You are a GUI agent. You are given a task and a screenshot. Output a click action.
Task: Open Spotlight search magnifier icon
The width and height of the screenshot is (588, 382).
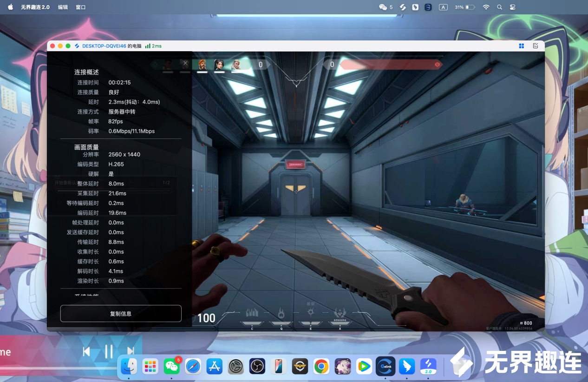[499, 7]
